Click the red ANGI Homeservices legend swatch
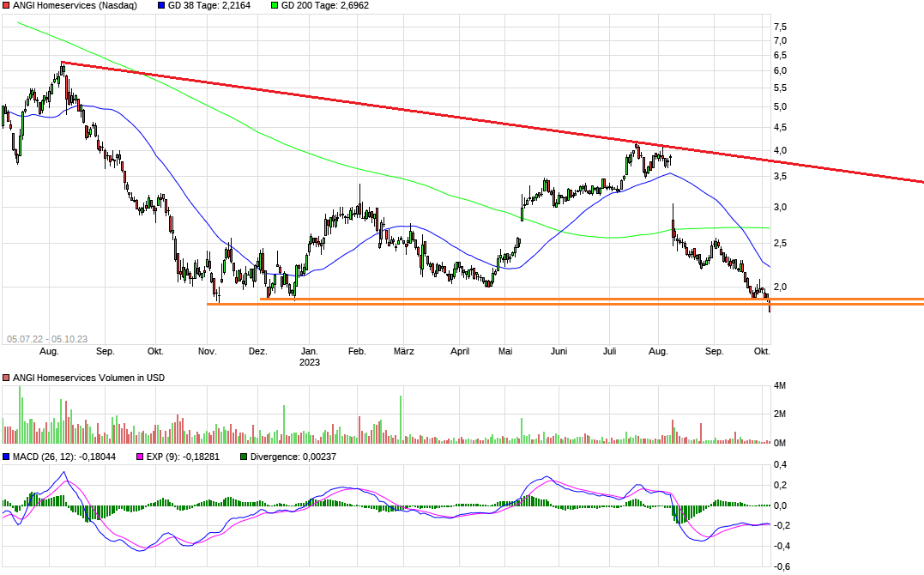This screenshot has width=924, height=575. click(6, 5)
